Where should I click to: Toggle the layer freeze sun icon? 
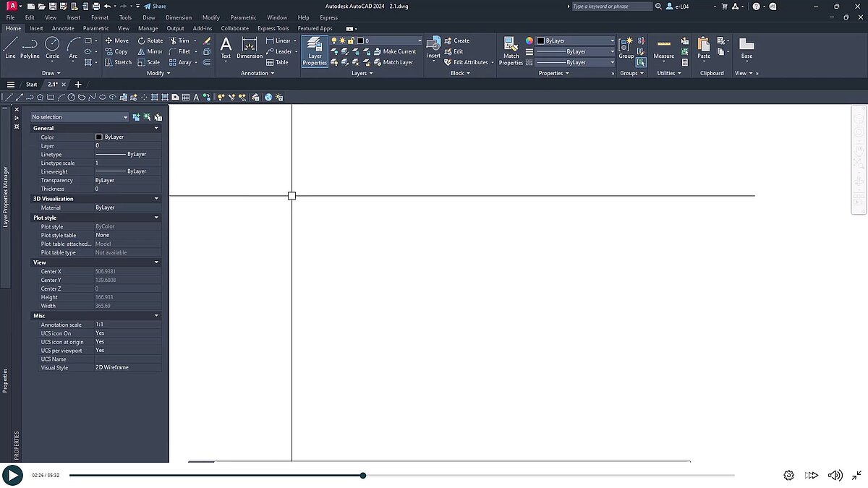coord(341,40)
